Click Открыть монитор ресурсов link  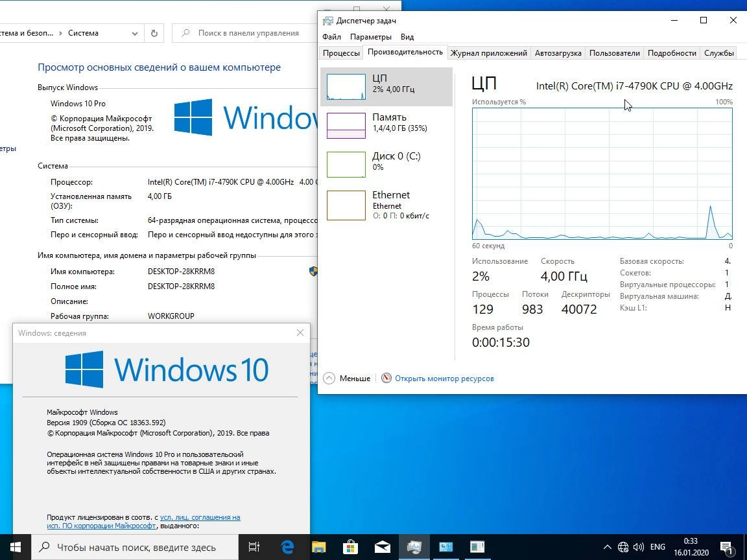tap(444, 379)
